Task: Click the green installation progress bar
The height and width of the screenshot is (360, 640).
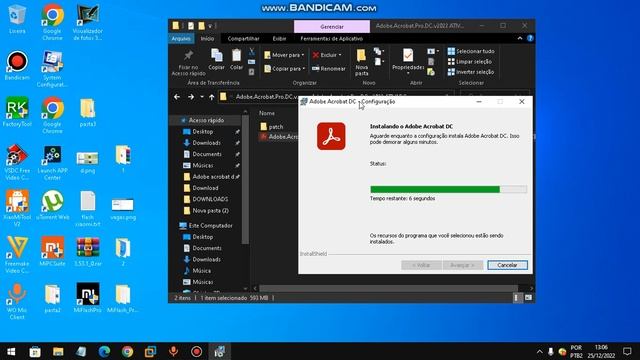Action: pos(449,189)
